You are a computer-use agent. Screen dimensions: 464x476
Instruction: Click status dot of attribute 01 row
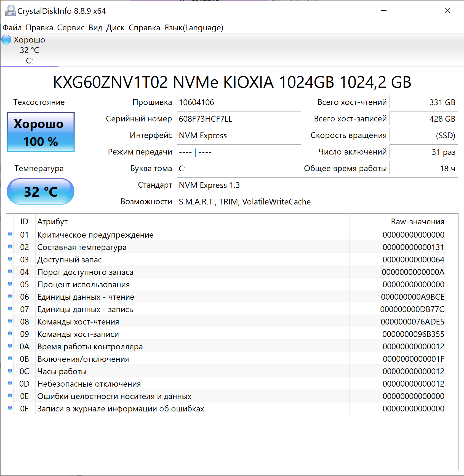10,234
